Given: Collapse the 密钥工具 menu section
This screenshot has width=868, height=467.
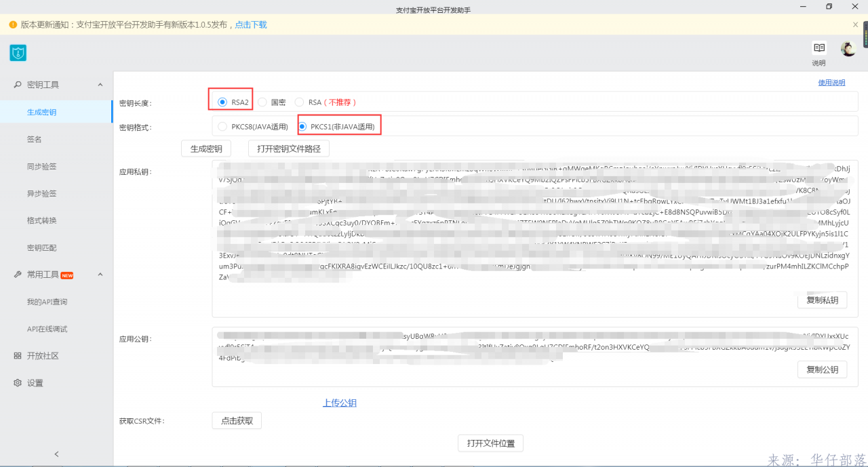Looking at the screenshot, I should point(100,85).
